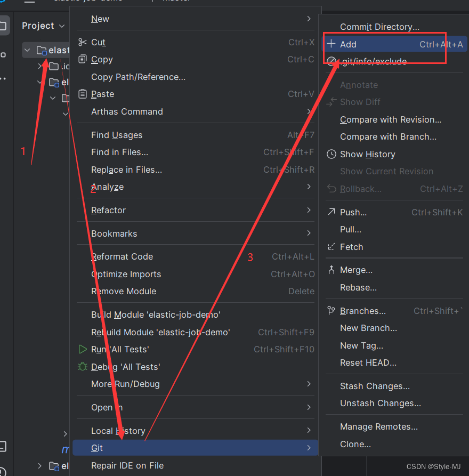Click the Debug bug icon
Viewport: 469px width, 476px height.
pyautogui.click(x=82, y=367)
